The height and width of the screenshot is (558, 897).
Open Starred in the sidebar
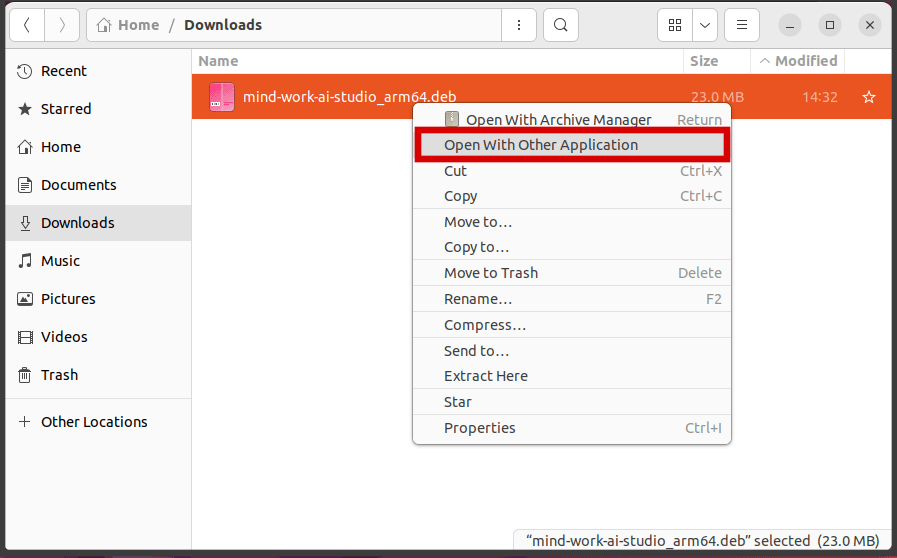66,109
